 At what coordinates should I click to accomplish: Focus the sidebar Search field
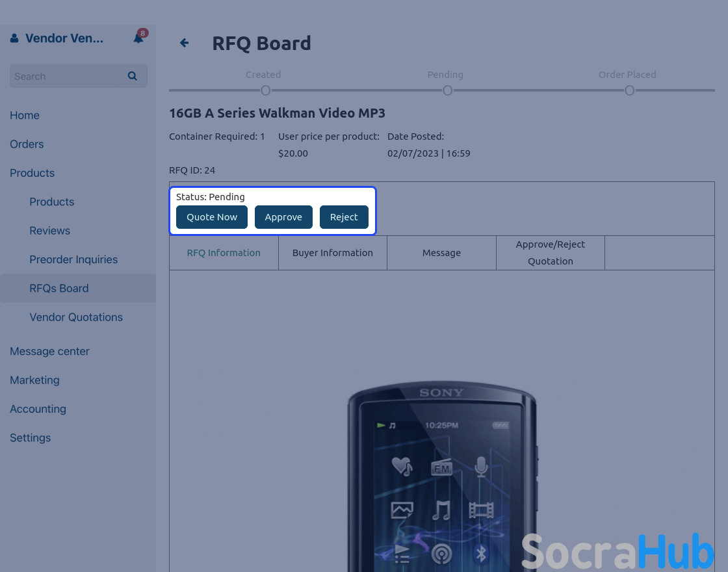(79, 76)
